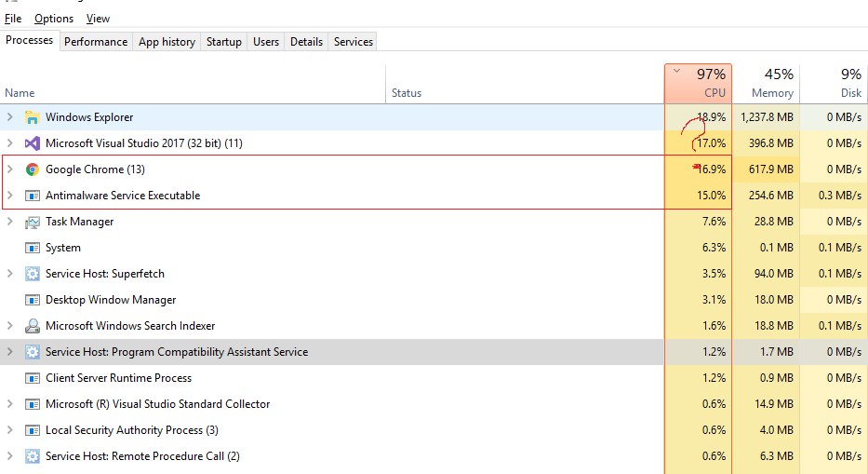This screenshot has height=474, width=868.
Task: Expand Microsoft Windows Search Indexer row
Action: (9, 325)
